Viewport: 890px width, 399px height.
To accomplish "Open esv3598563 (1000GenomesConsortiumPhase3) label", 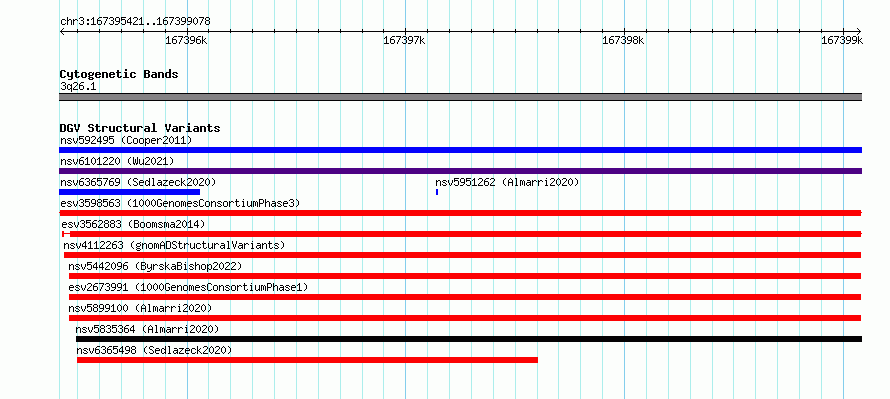I will [x=180, y=203].
